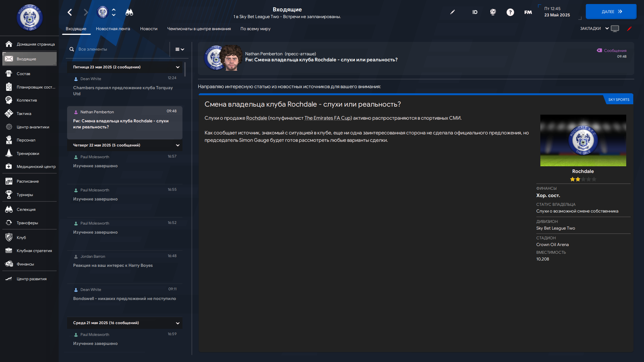Switch to the Новостная лента tab
Viewport: 644px width, 362px height.
click(x=113, y=29)
